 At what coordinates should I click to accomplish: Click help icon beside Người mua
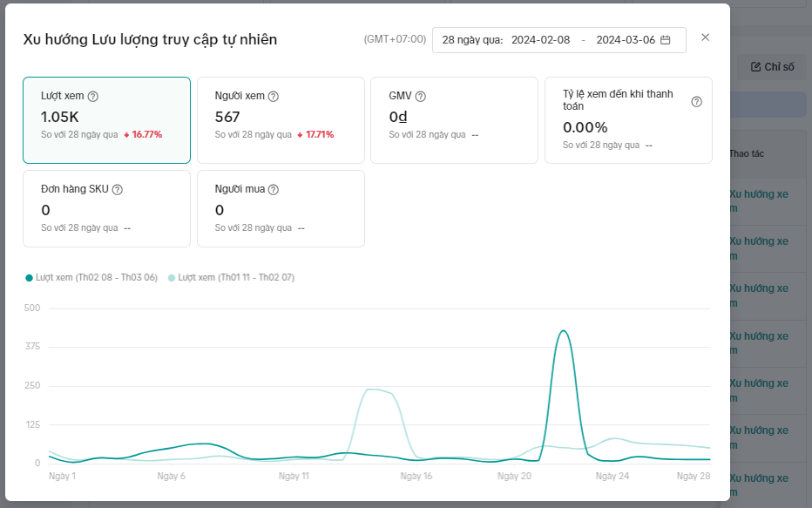click(274, 190)
